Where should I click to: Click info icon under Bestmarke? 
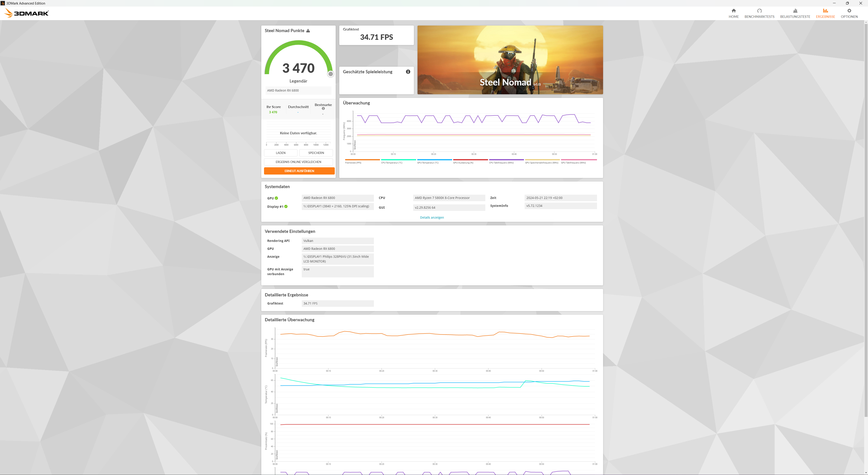[323, 109]
